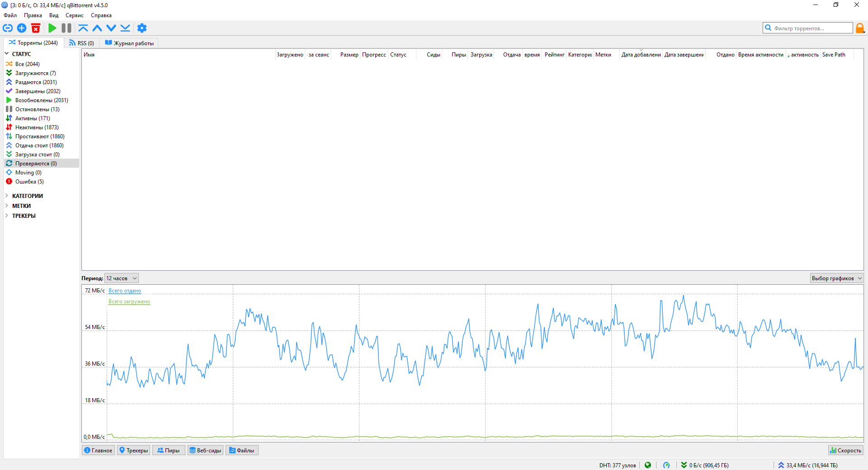Screen dimensions: 868x470
Task: Switch to the Журнал работы tab
Action: [129, 43]
